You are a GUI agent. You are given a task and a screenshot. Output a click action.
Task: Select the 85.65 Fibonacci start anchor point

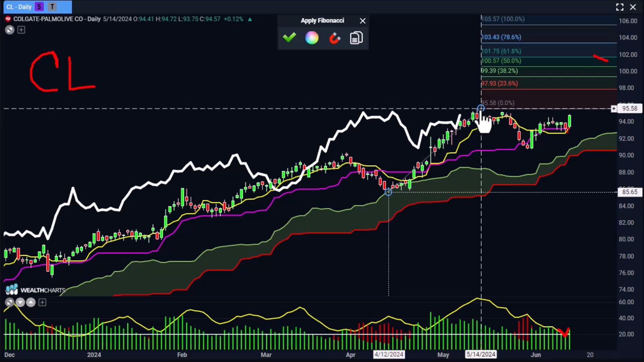click(x=388, y=192)
